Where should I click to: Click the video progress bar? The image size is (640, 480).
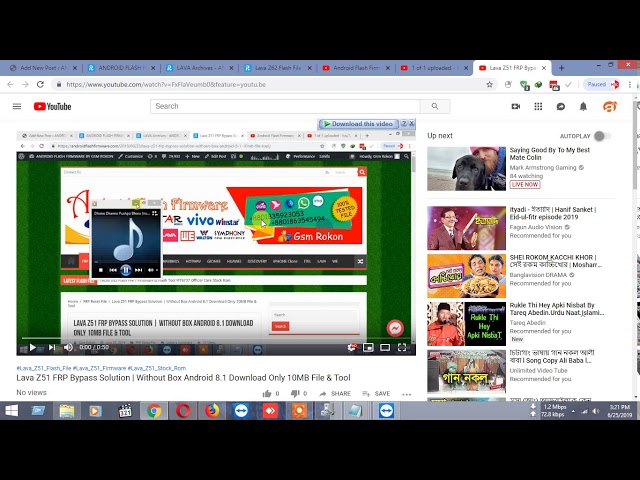tap(216, 338)
